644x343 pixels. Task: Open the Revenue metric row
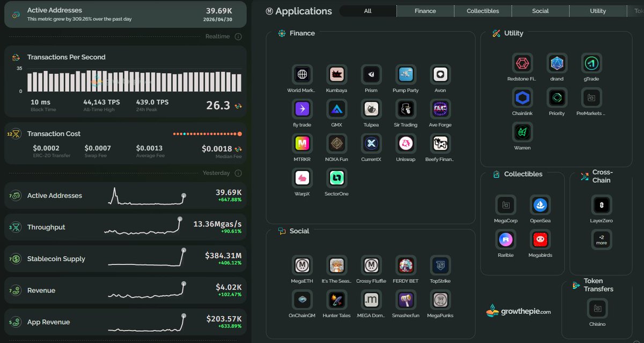tap(126, 290)
